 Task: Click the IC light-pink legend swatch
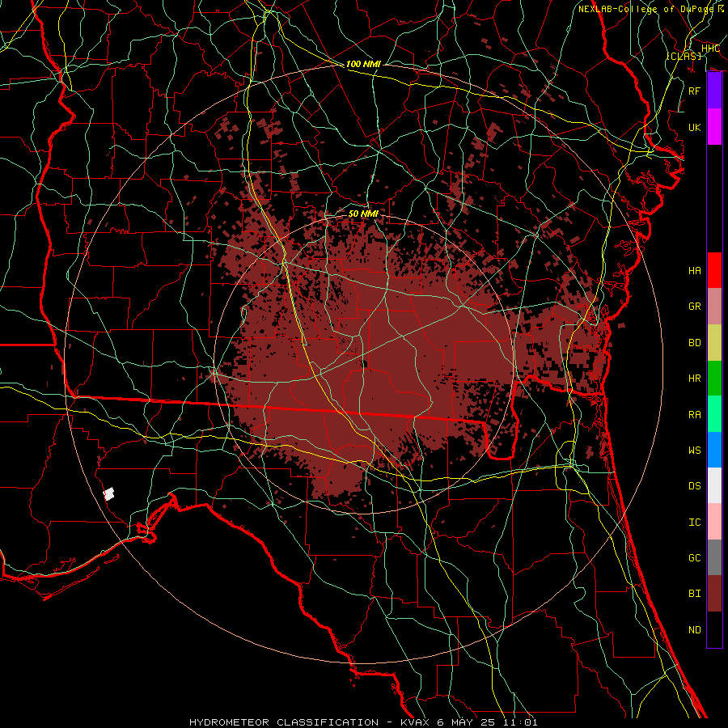714,522
